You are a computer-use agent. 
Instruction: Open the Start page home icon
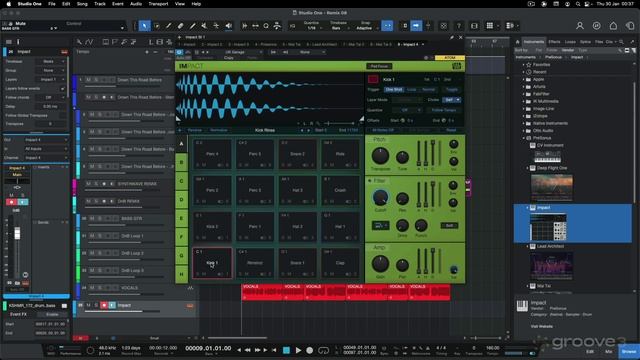(x=613, y=26)
